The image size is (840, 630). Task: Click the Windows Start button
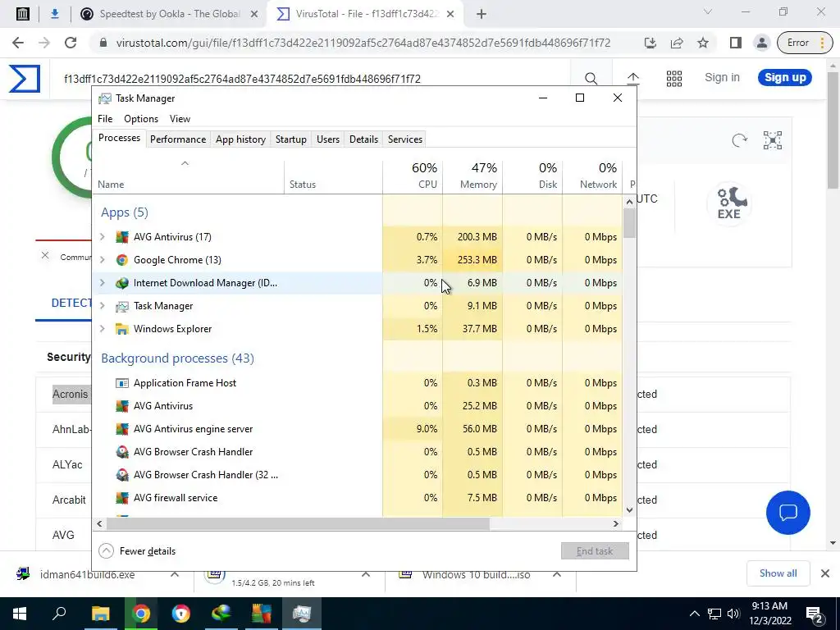[20, 614]
